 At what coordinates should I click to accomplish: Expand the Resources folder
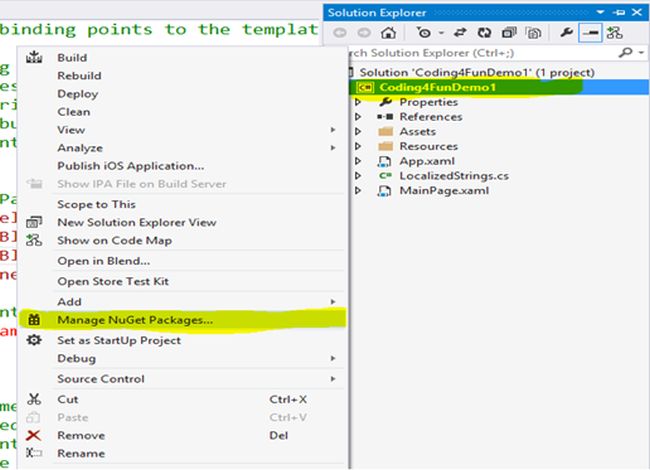pyautogui.click(x=358, y=146)
